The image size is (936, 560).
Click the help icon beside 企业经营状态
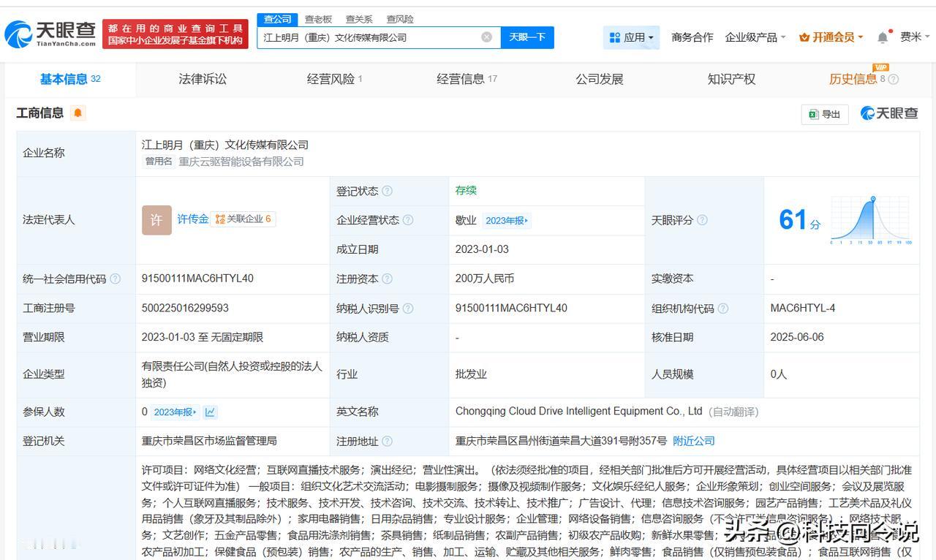click(x=408, y=220)
